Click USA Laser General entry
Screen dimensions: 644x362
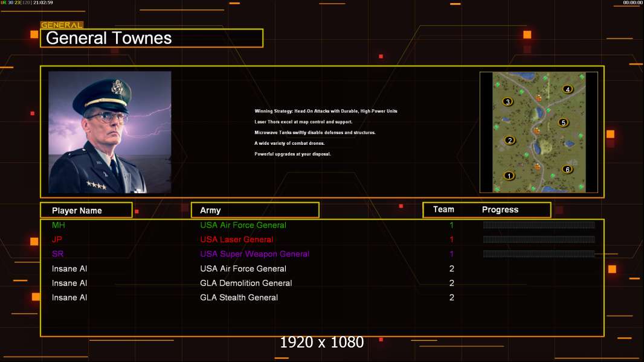point(236,240)
